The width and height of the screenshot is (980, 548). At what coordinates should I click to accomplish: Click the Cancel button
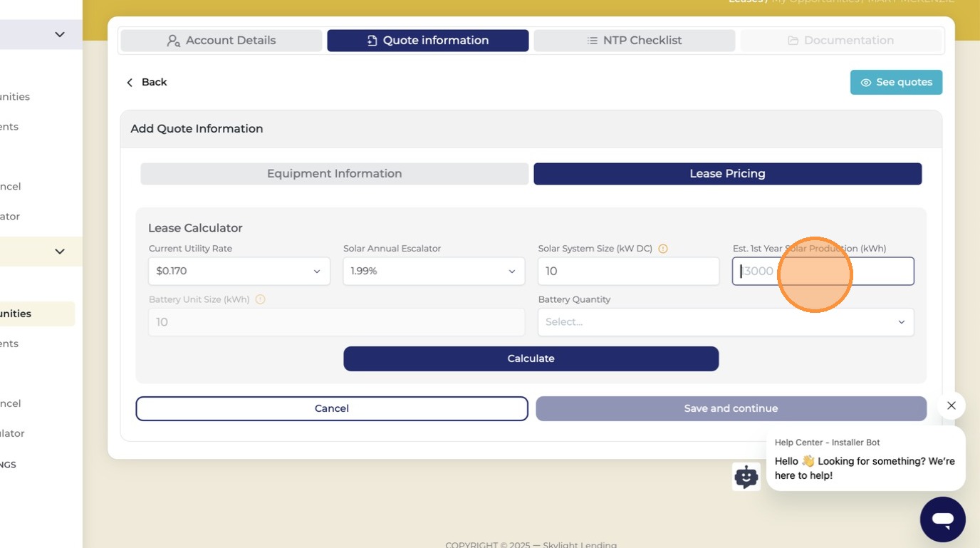pos(332,408)
